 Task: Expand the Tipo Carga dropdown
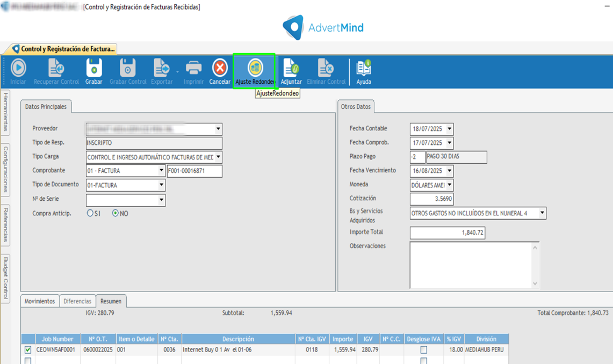[218, 157]
